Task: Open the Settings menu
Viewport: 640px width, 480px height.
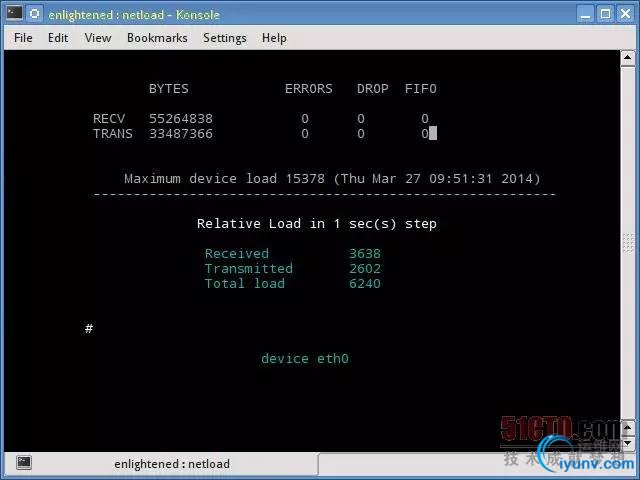Action: [x=224, y=38]
